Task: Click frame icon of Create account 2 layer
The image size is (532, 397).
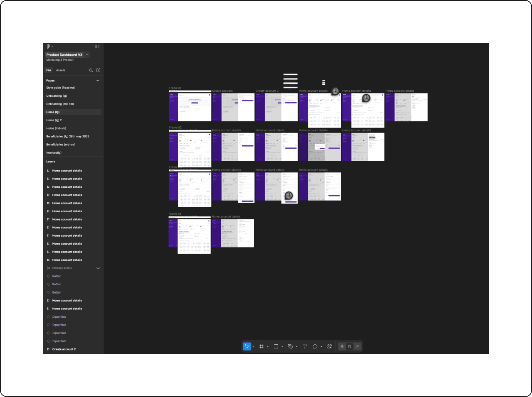Action: pos(48,349)
